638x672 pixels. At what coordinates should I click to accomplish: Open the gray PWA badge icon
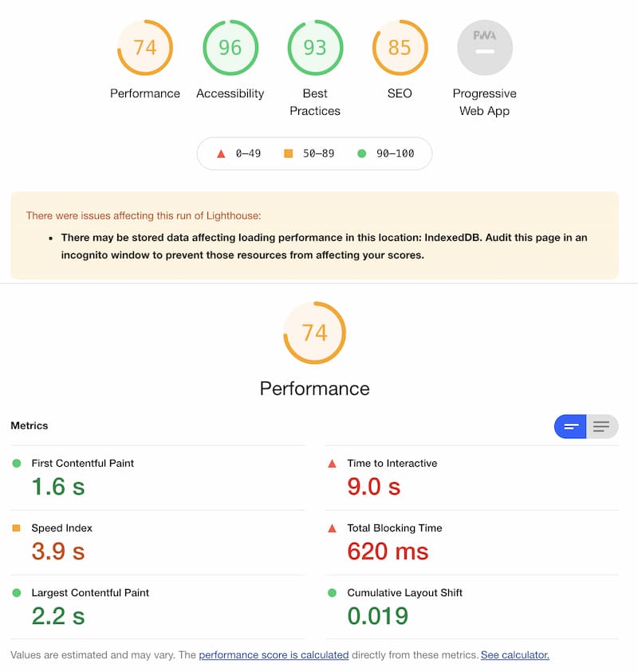[x=484, y=48]
